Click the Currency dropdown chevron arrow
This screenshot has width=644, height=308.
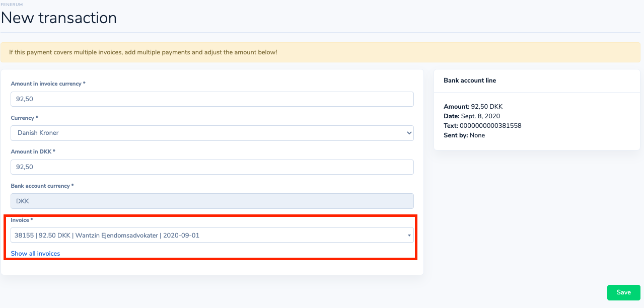(x=408, y=133)
